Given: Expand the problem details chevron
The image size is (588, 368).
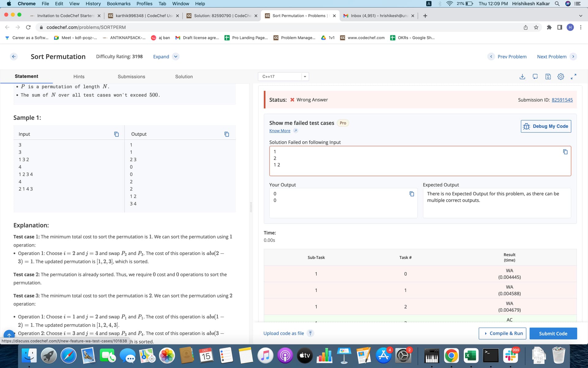Looking at the screenshot, I should 175,56.
